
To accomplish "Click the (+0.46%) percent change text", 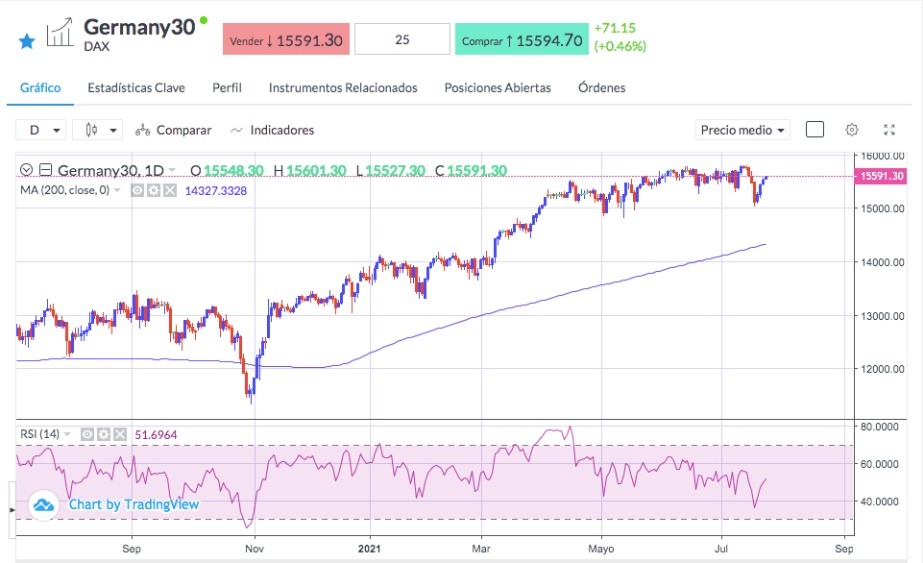I will 620,46.
